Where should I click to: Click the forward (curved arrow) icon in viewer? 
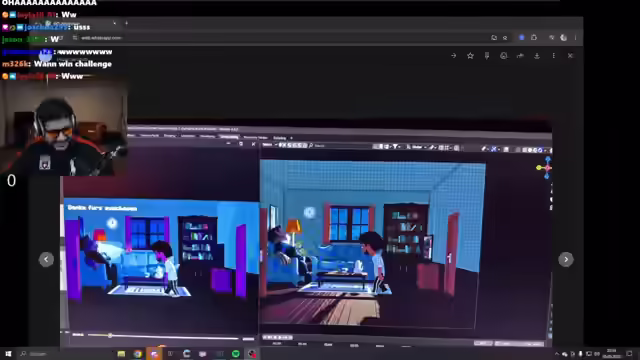(520, 56)
